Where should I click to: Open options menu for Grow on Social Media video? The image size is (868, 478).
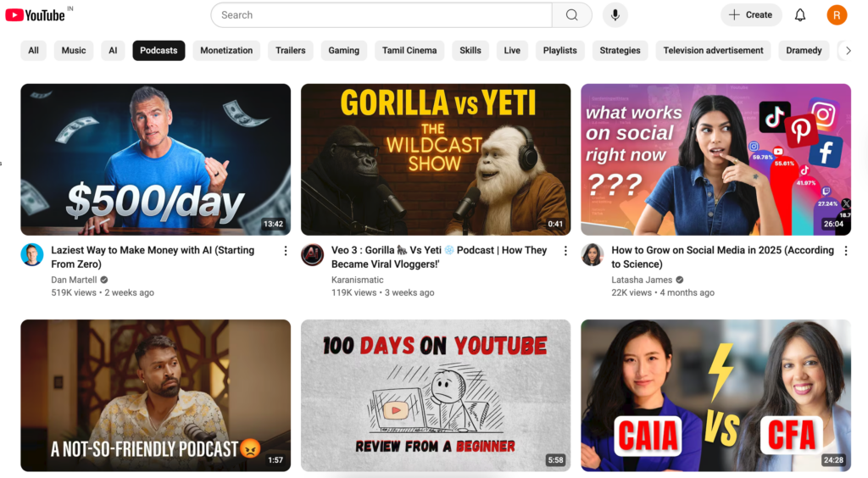(846, 251)
